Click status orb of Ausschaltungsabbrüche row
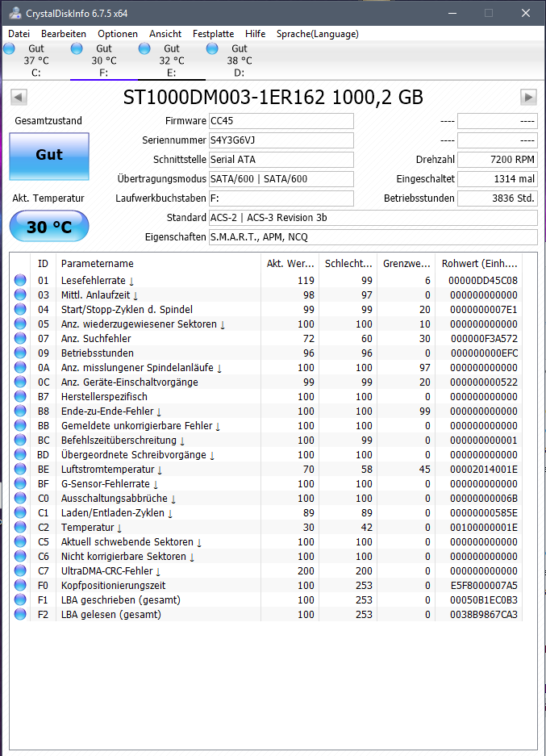Viewport: 546px width, 756px height. [x=20, y=498]
